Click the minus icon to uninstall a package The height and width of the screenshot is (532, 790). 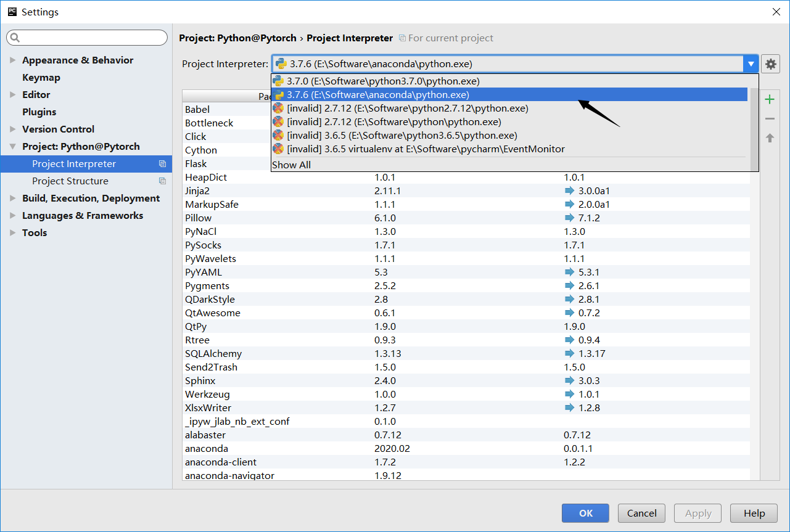[769, 118]
